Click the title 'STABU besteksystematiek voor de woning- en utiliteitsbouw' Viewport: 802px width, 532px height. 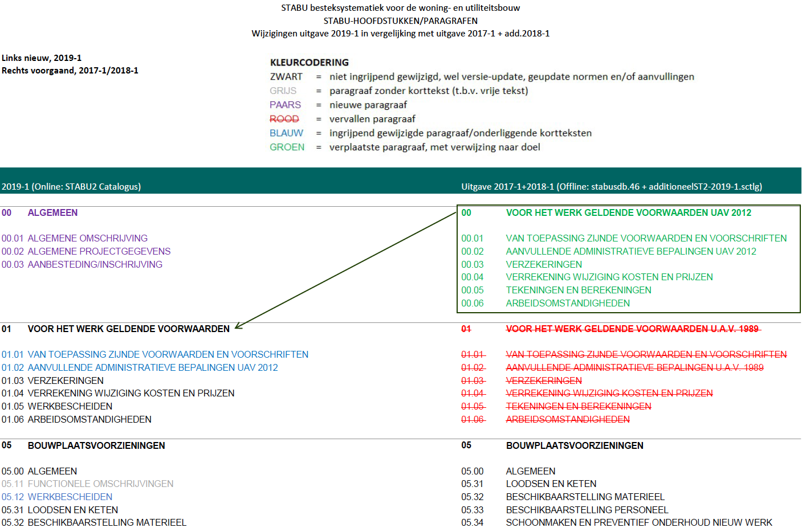(400, 8)
